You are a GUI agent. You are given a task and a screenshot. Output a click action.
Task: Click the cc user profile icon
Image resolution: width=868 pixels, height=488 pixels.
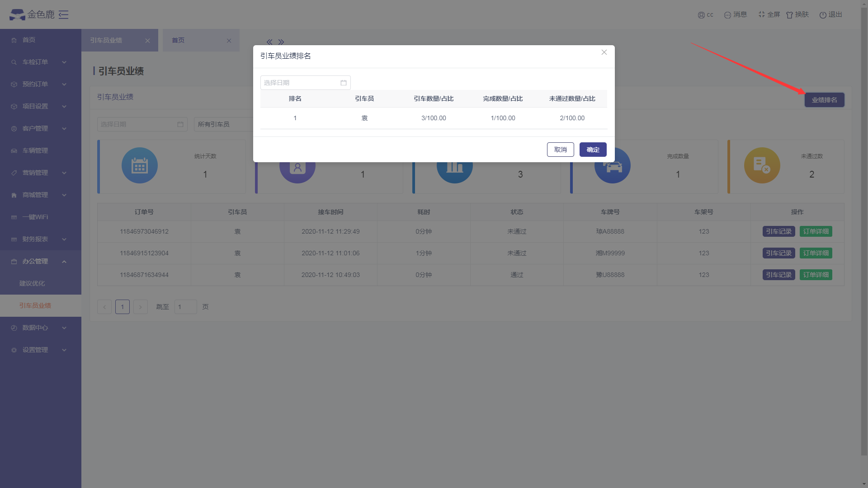coord(701,15)
